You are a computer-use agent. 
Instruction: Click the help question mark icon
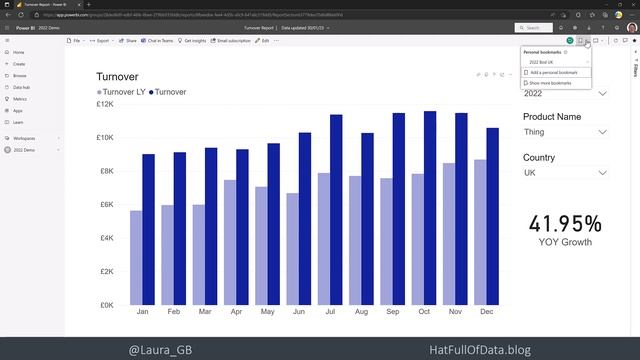click(602, 28)
